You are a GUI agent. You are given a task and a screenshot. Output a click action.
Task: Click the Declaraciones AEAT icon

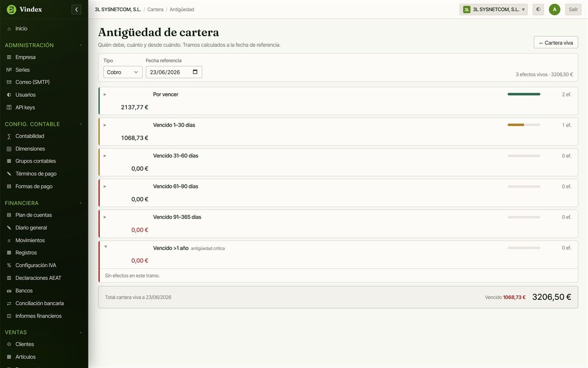click(x=9, y=278)
